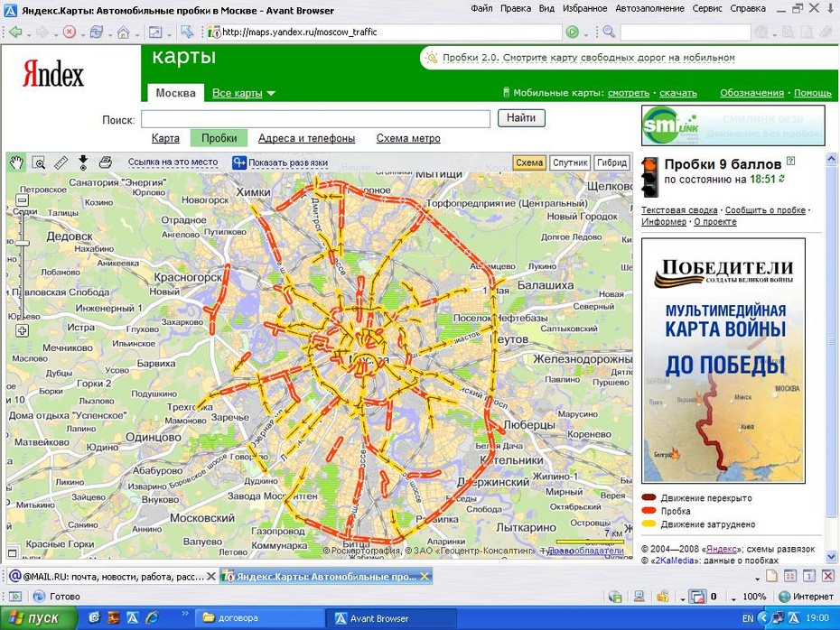Viewport: 840px width, 630px height.
Task: Open the tab list dropdown arrow in tab bar
Action: 757,579
